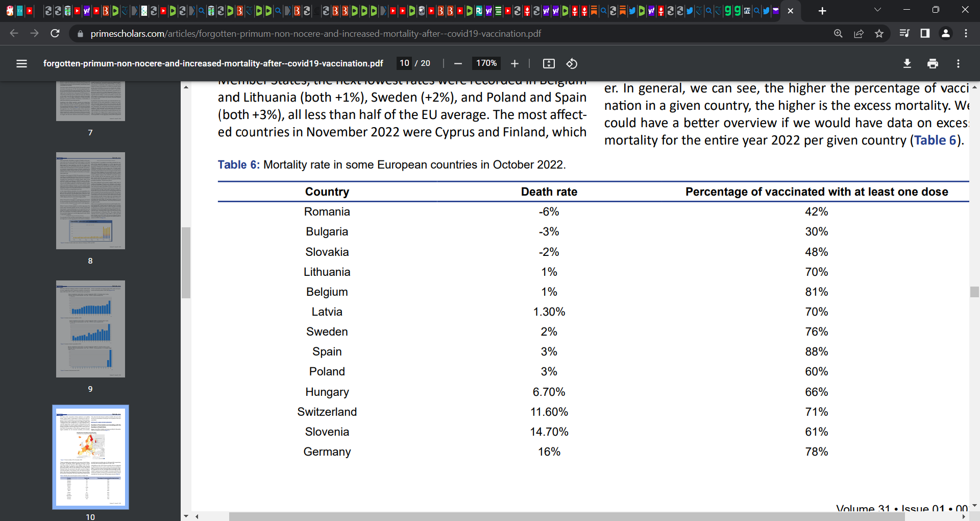Click the horizontal scrollbar at the bottom
980x521 pixels.
tap(567, 516)
